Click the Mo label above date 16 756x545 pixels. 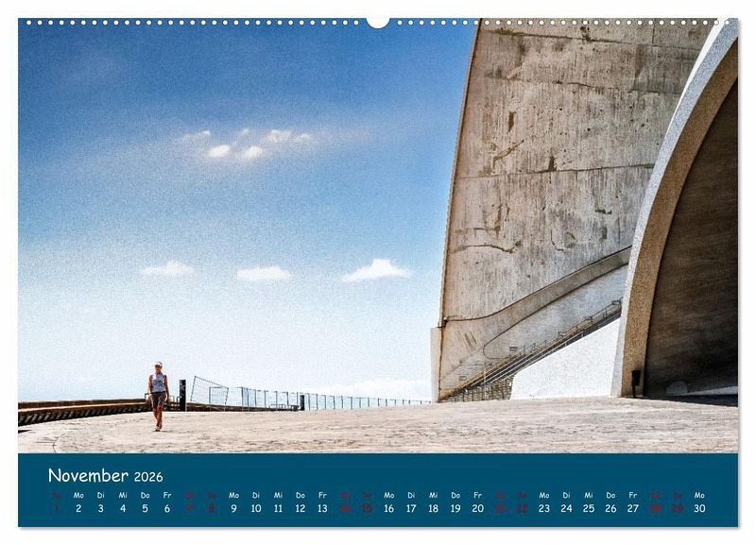click(389, 495)
